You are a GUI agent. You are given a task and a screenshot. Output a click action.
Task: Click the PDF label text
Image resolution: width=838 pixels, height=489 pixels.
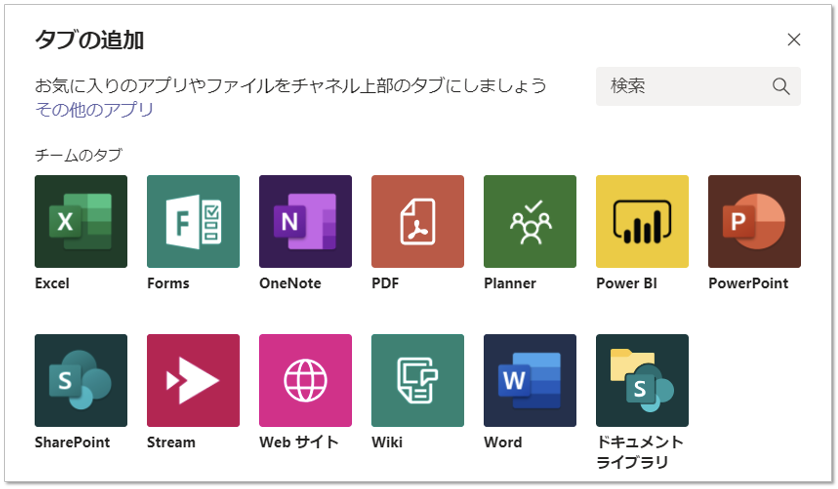coord(385,283)
